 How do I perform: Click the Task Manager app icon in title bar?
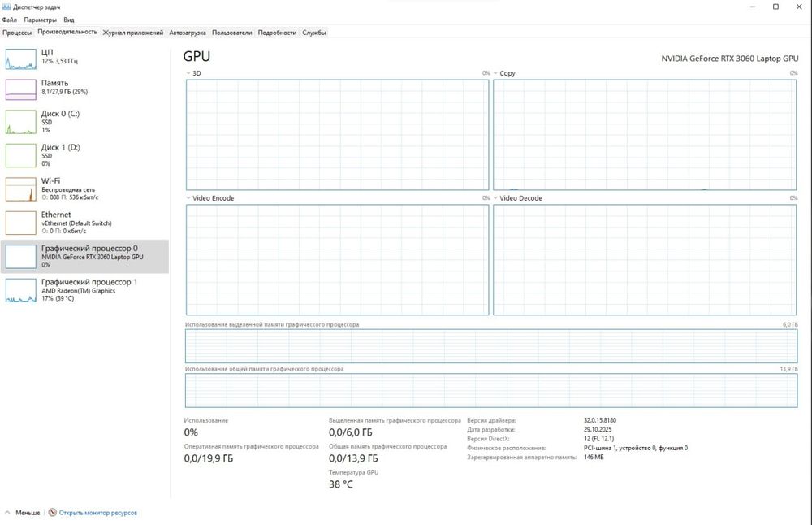pos(6,7)
